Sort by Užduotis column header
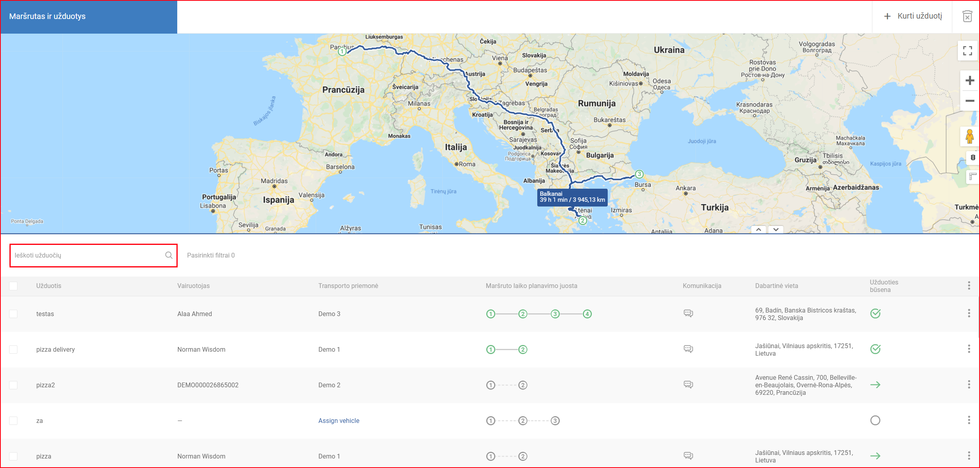The height and width of the screenshot is (468, 980). [x=49, y=286]
